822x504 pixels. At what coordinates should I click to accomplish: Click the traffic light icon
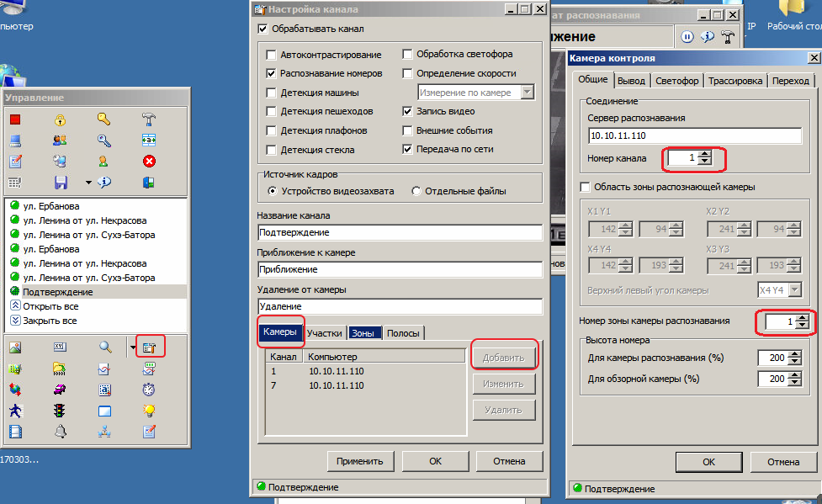coord(60,411)
